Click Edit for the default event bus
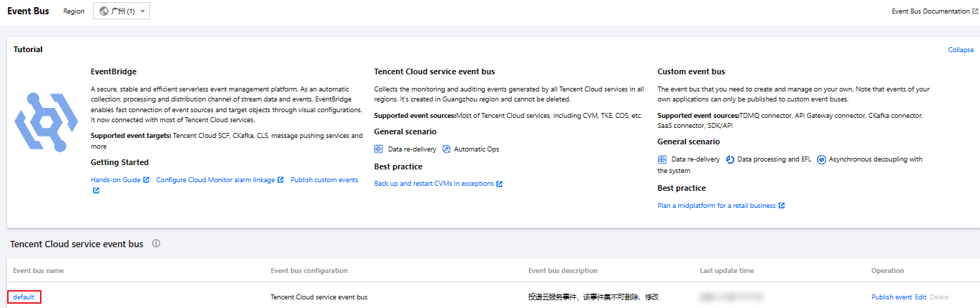 920,297
